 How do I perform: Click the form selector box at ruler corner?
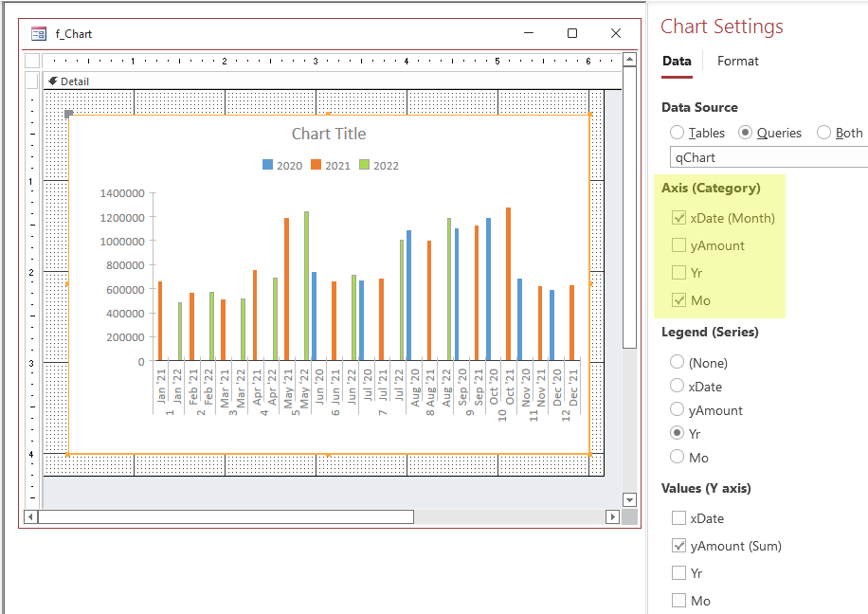tap(32, 61)
